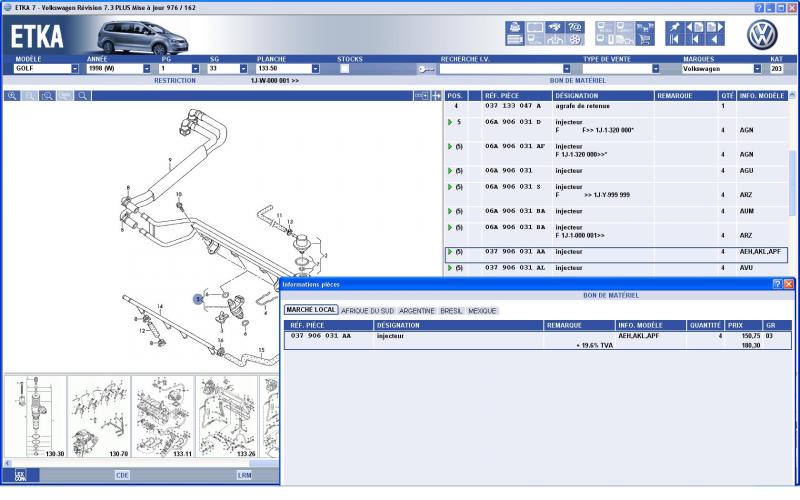
Task: Open thumbnail 133-26 illustration
Action: (227, 417)
